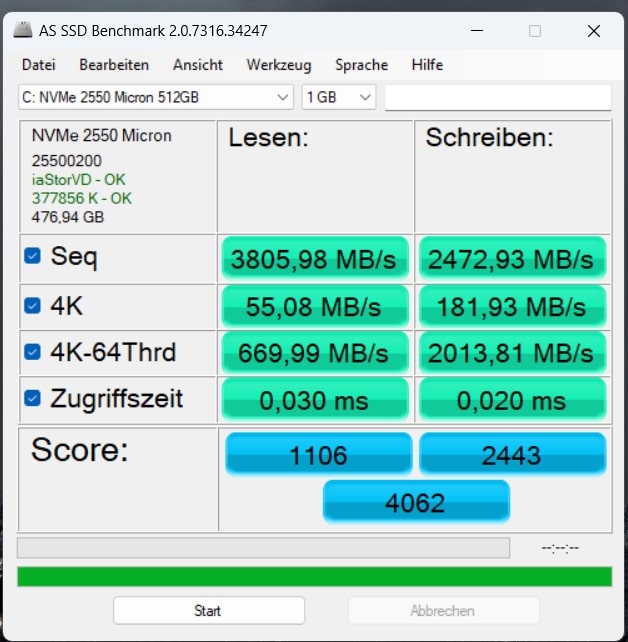
Task: Open the Bearbeiten menu
Action: (114, 65)
